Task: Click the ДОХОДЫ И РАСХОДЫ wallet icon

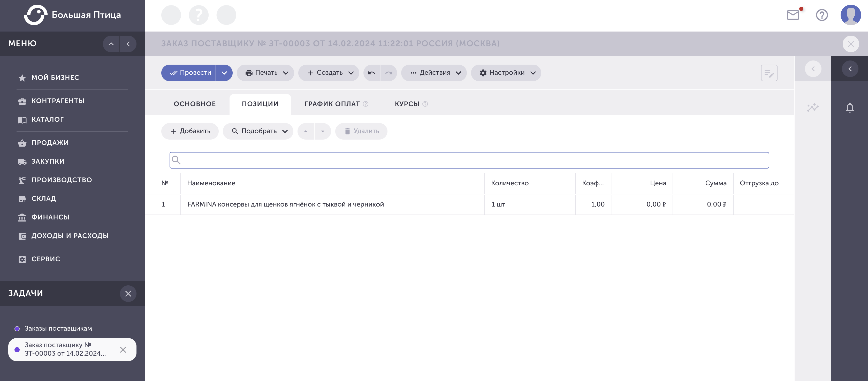Action: click(22, 236)
